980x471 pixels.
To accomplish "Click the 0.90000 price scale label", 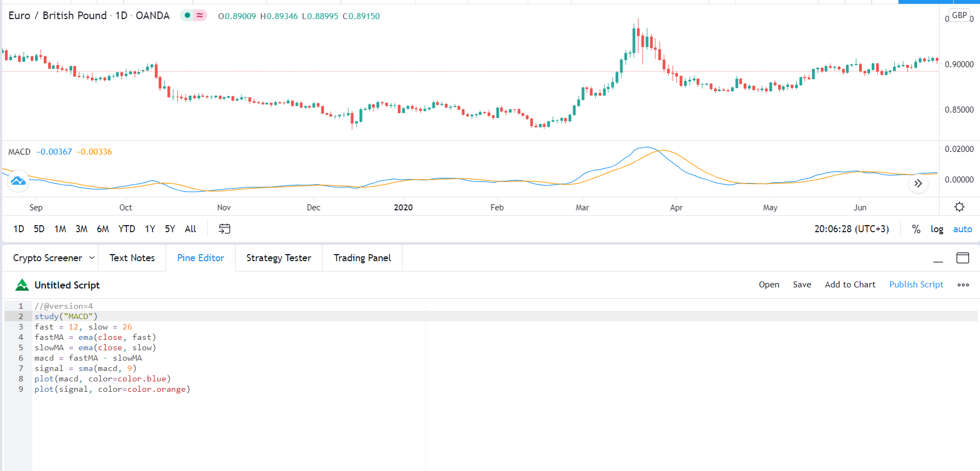I will point(959,64).
